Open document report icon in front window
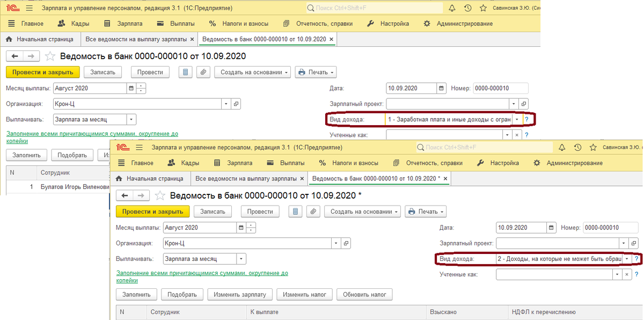 (x=296, y=212)
